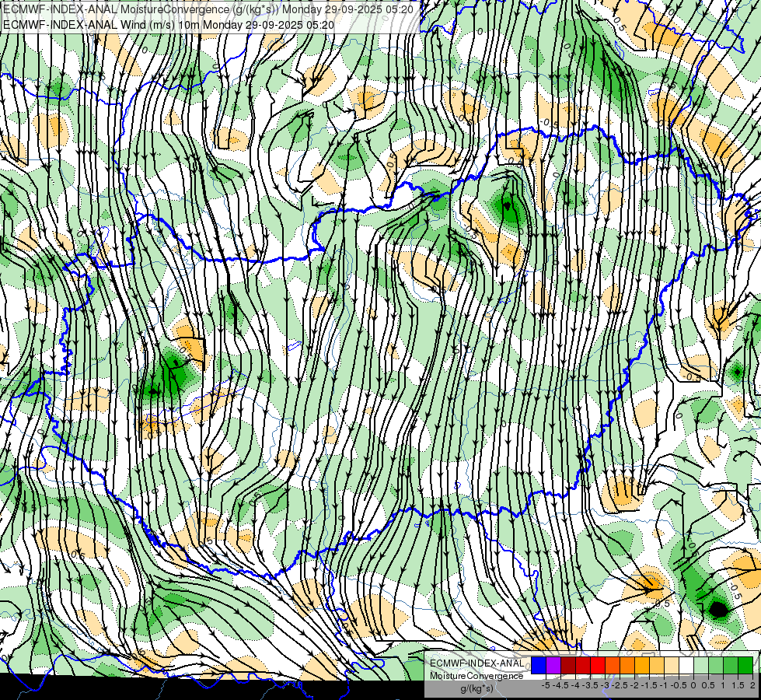Pick the dark red swatch between -4.5 and -4

568,665
